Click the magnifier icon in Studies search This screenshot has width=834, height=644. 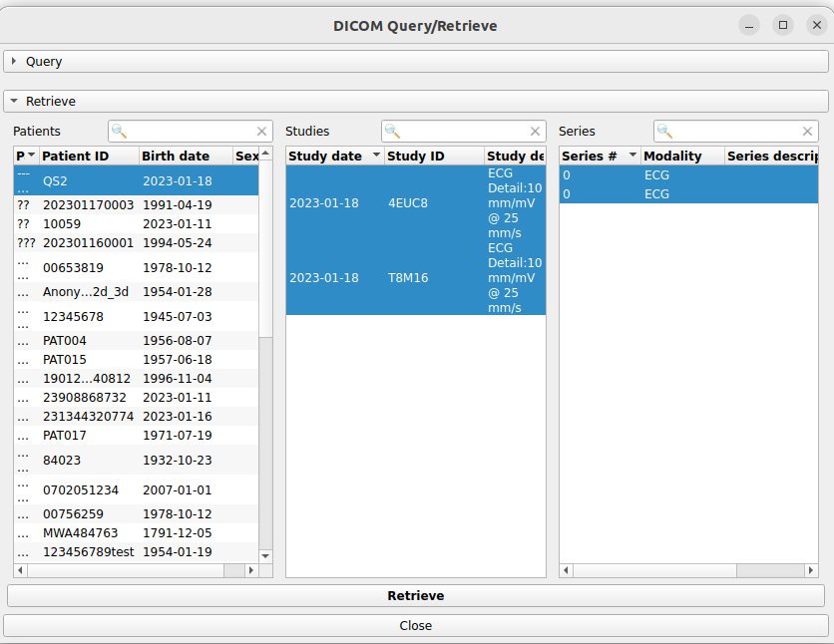pyautogui.click(x=393, y=132)
